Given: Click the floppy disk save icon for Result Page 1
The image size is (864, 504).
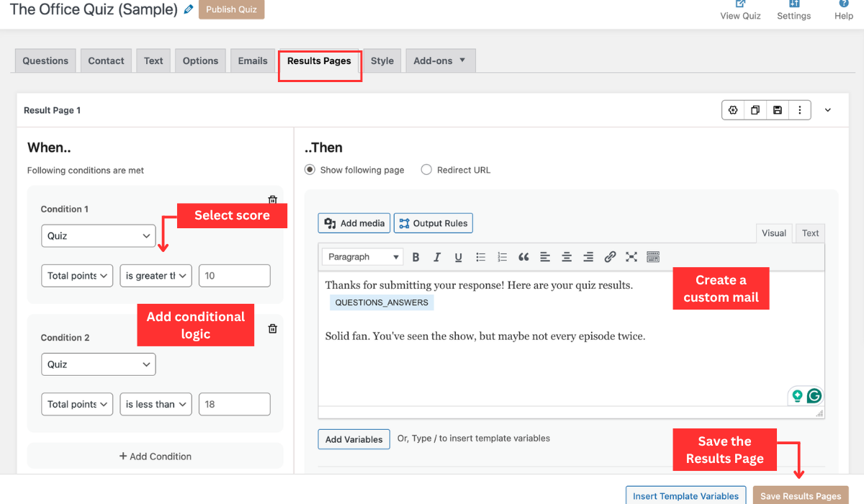Looking at the screenshot, I should tap(778, 110).
